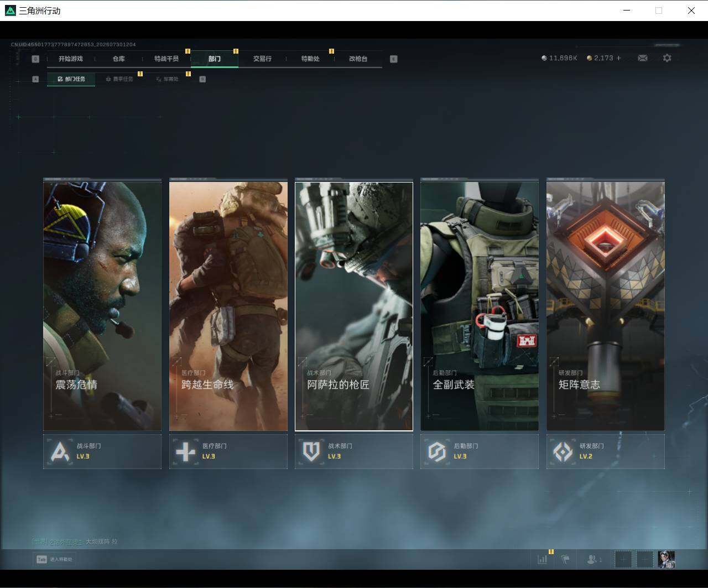708x588 pixels.
Task: Click the Tab 进入特勤处 button
Action: tap(54, 559)
